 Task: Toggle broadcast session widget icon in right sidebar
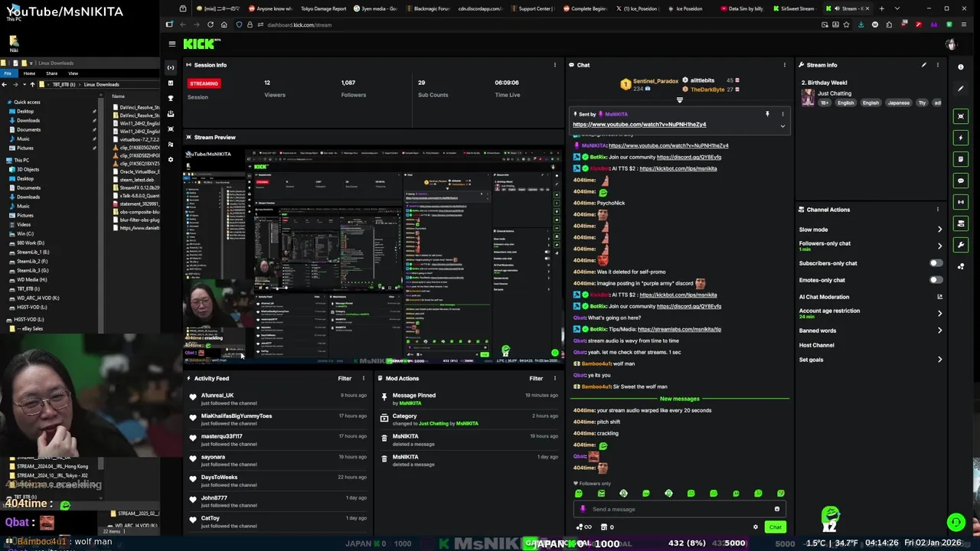[961, 202]
